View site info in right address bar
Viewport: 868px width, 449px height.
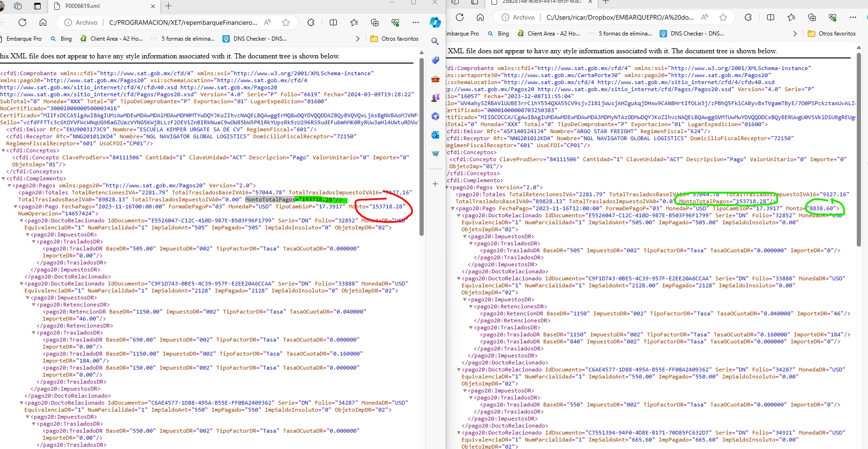[505, 17]
